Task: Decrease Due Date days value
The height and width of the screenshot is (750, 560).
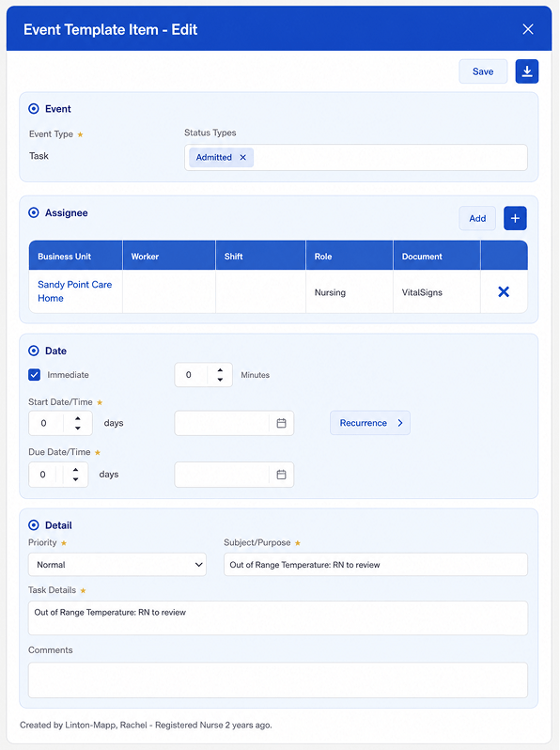Action: click(75, 478)
